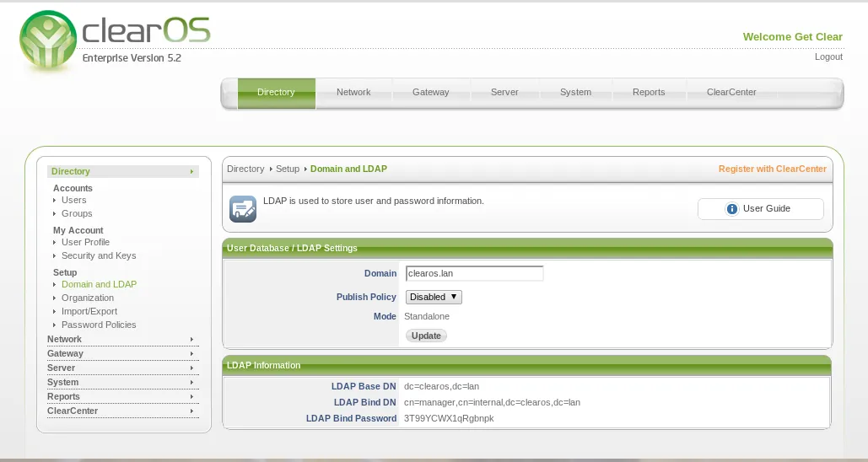The width and height of the screenshot is (868, 462).
Task: Click the LDAP document icon beside the description
Action: click(243, 209)
